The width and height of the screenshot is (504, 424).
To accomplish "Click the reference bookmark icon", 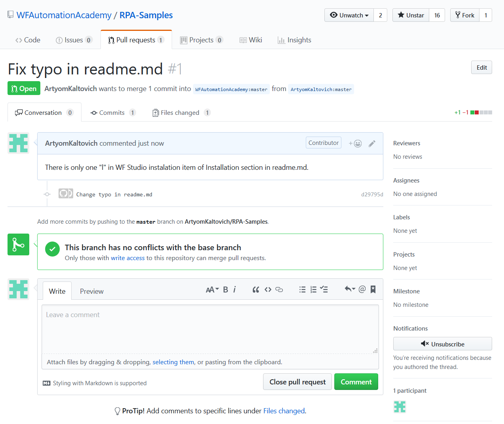I will 373,289.
